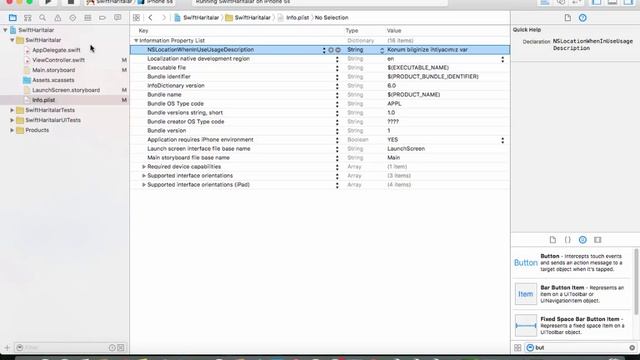Open the Report navigator icon
The width and height of the screenshot is (640, 360).
point(118,18)
